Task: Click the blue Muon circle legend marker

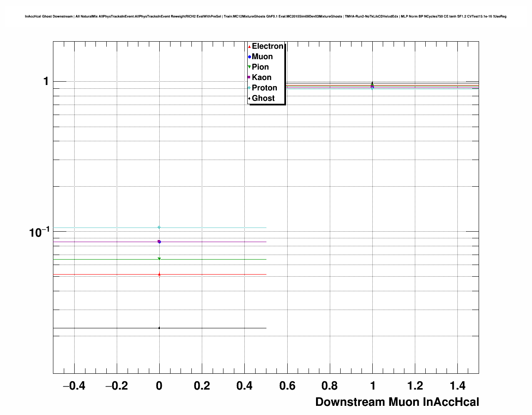Action: pos(249,57)
